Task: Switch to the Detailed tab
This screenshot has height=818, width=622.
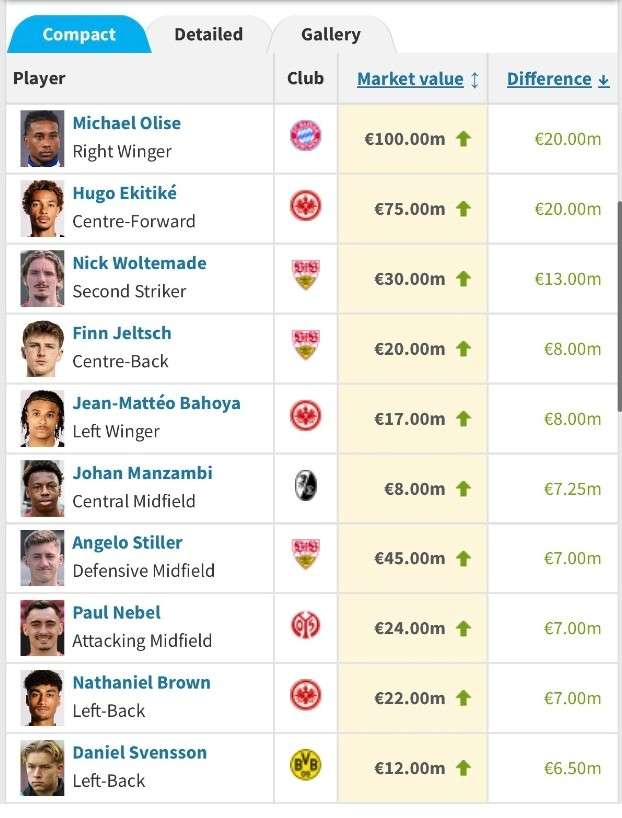Action: [209, 34]
